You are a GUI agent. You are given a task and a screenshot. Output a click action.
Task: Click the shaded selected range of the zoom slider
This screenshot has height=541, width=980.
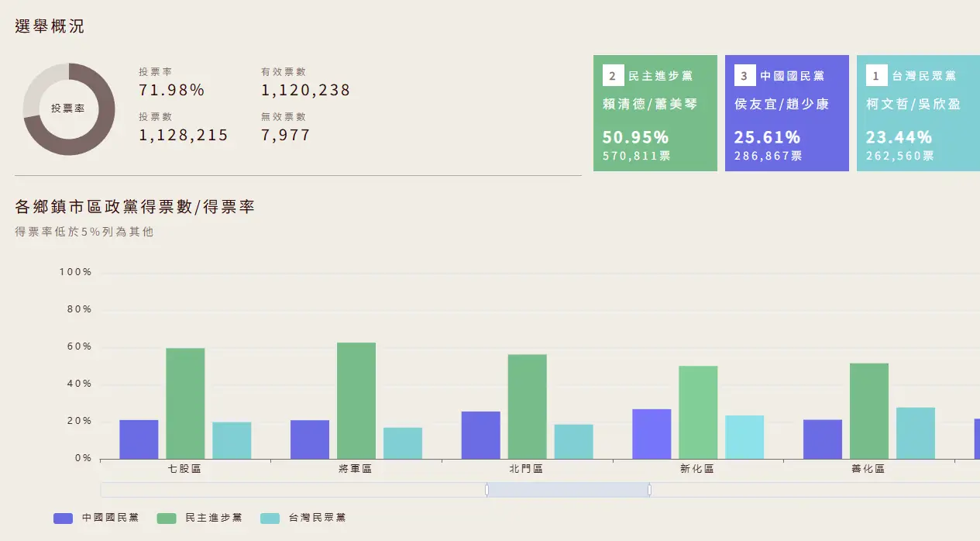pos(568,490)
